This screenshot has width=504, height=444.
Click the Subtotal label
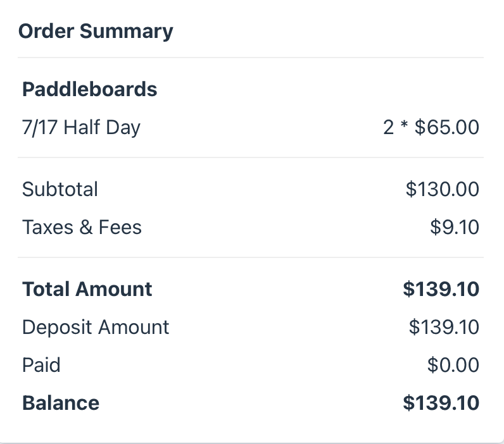click(60, 189)
